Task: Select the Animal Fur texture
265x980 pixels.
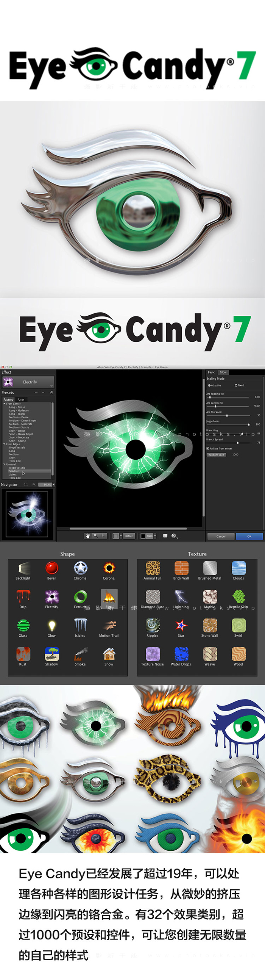Action: (x=153, y=568)
